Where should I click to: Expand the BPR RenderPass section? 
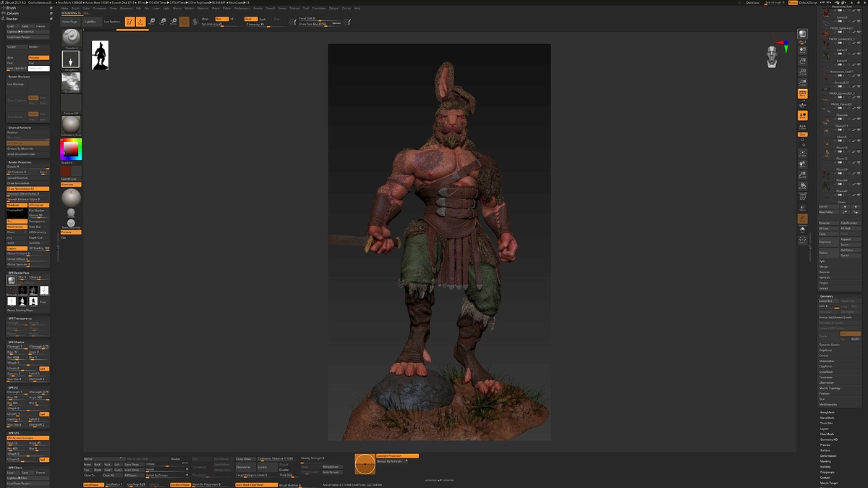tap(19, 272)
